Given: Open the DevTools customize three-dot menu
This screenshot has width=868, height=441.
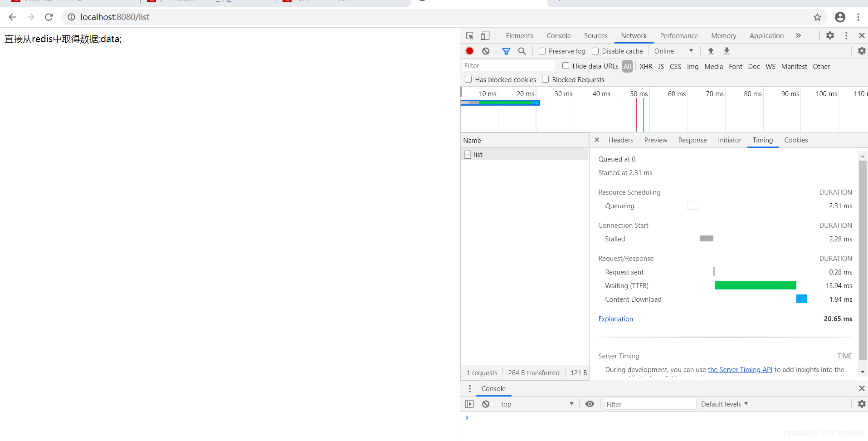Looking at the screenshot, I should click(x=846, y=35).
